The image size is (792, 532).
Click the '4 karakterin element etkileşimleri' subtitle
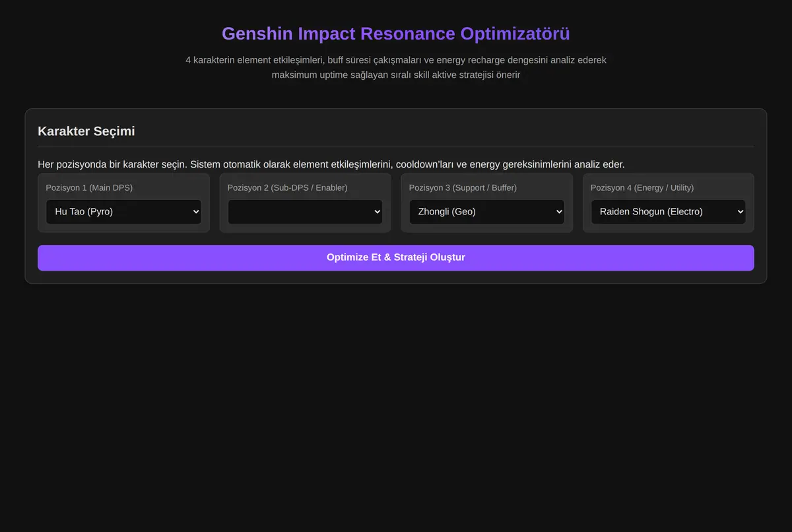click(x=396, y=67)
